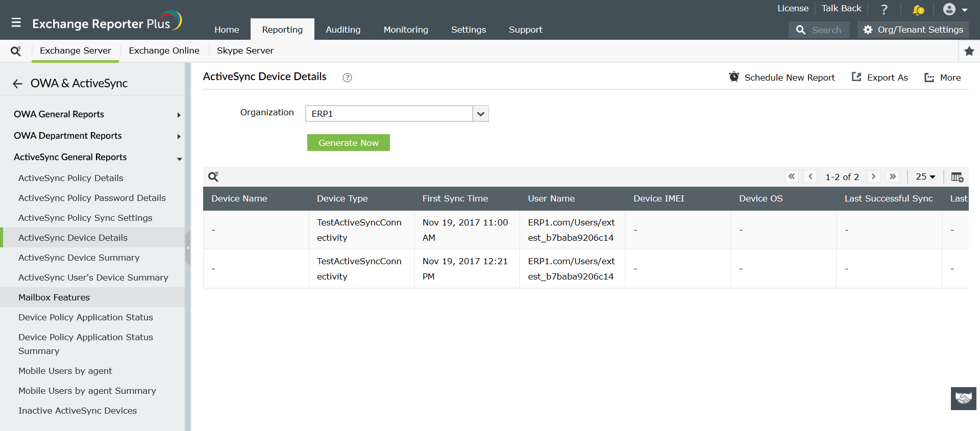The height and width of the screenshot is (431, 980).
Task: Click Schedule New Report
Action: (782, 78)
